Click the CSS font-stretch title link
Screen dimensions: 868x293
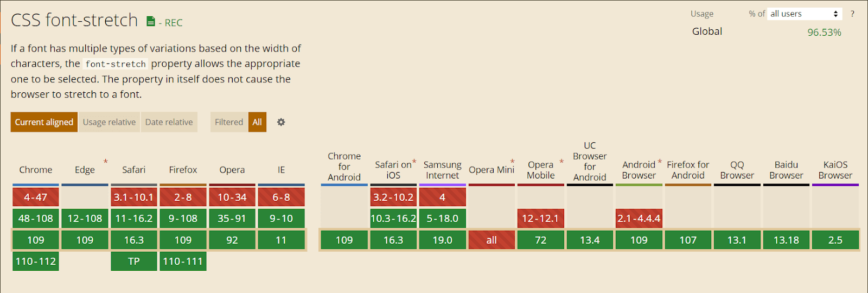point(74,20)
